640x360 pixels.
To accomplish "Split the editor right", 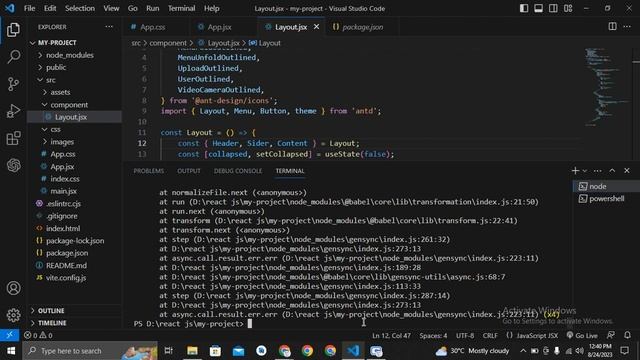I will click(x=612, y=27).
